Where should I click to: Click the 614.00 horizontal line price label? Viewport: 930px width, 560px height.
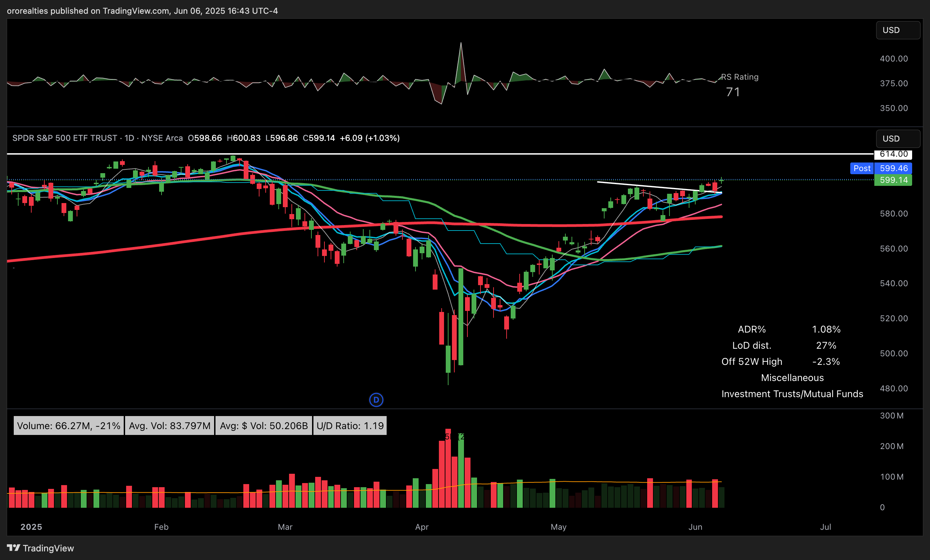click(x=893, y=154)
